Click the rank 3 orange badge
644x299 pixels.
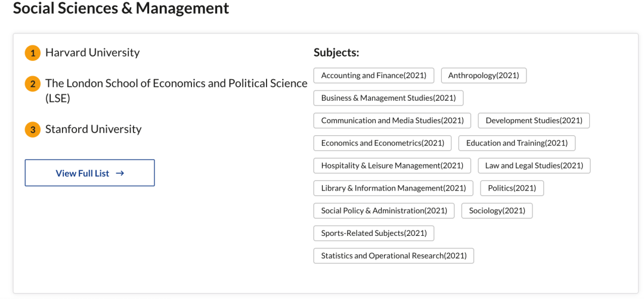click(x=32, y=130)
